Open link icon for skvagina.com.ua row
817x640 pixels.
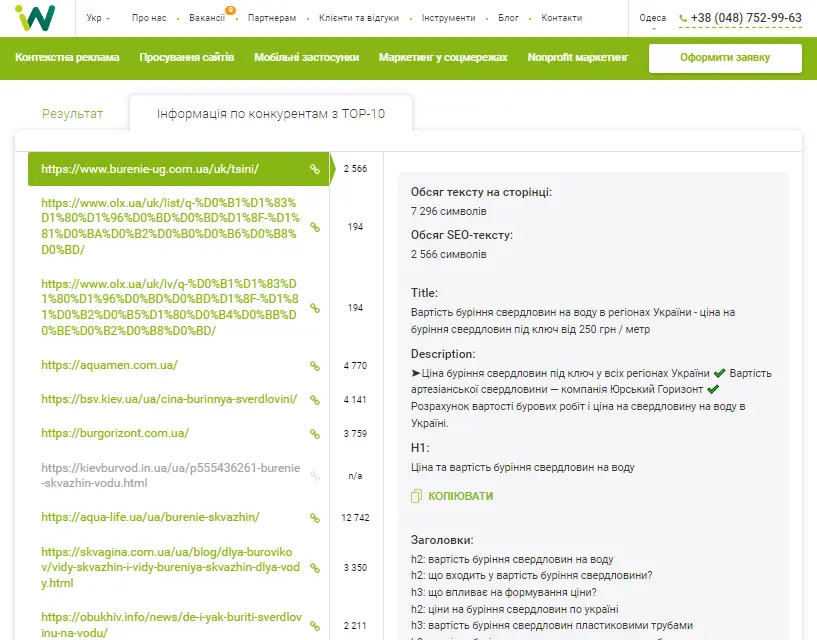point(315,568)
